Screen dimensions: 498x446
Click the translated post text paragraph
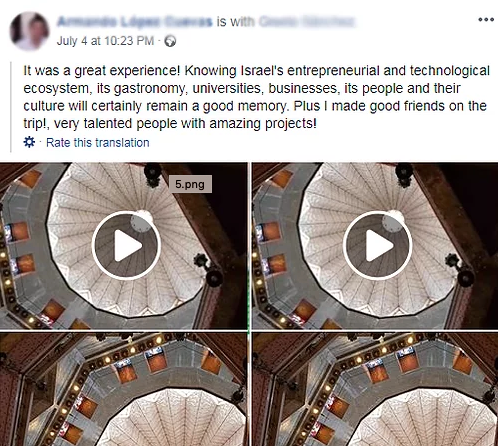tap(256, 97)
